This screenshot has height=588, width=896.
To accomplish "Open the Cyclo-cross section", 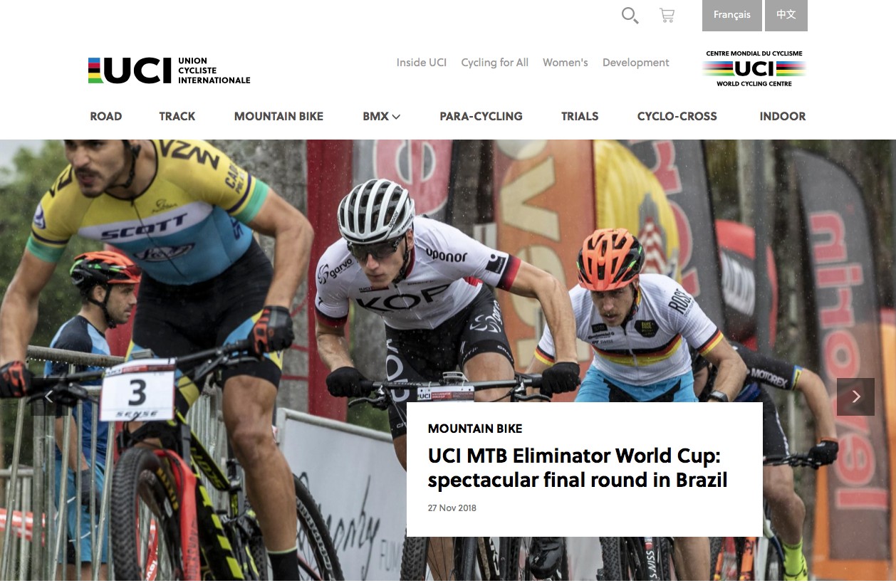I will pos(677,116).
